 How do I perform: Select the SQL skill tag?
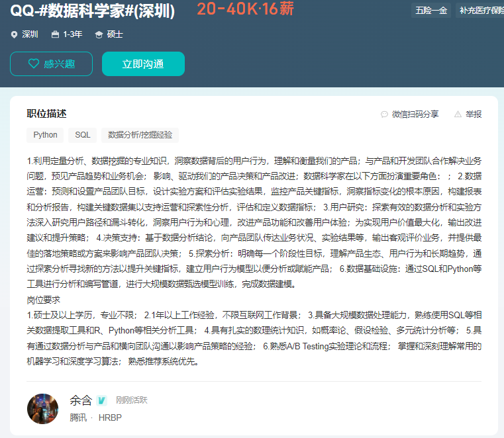click(83, 135)
